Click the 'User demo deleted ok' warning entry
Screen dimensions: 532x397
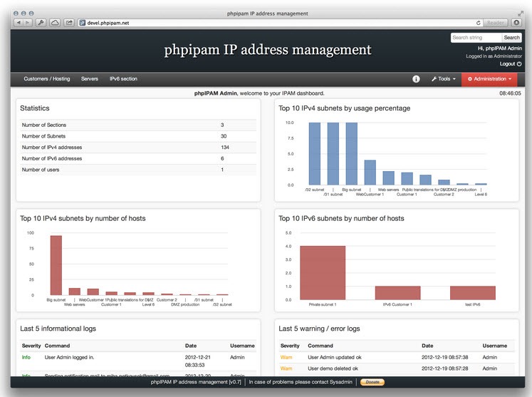click(333, 368)
